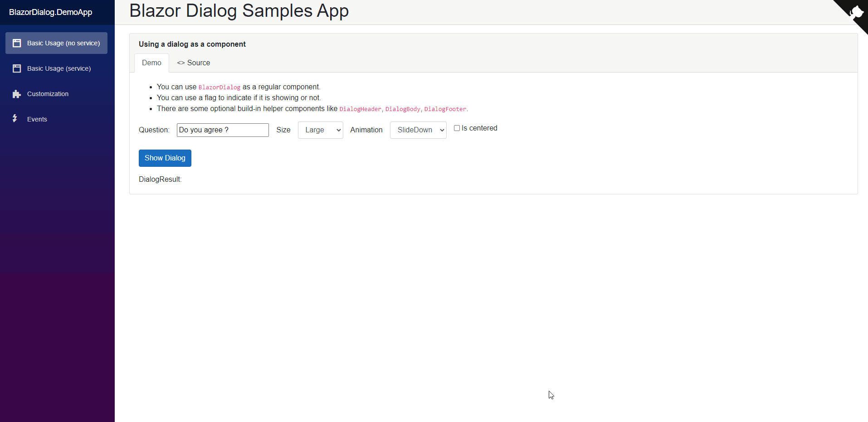Click the Size label
Image resolution: width=868 pixels, height=422 pixels.
283,130
